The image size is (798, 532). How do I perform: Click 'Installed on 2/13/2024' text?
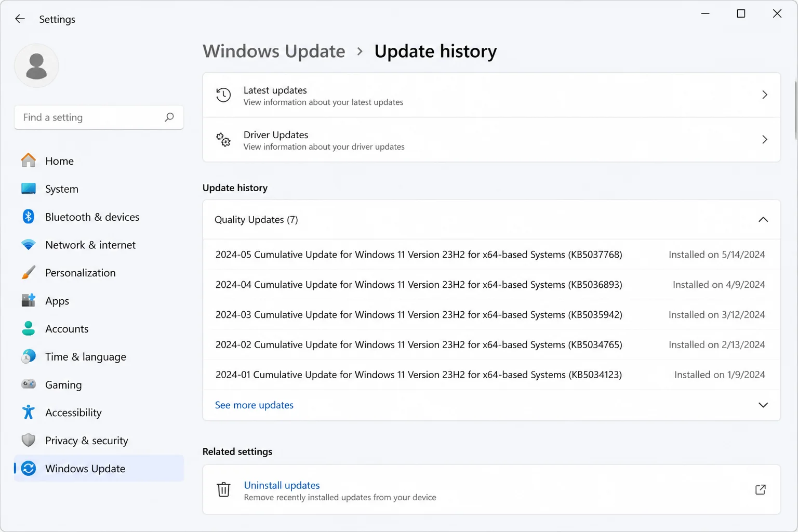point(716,345)
